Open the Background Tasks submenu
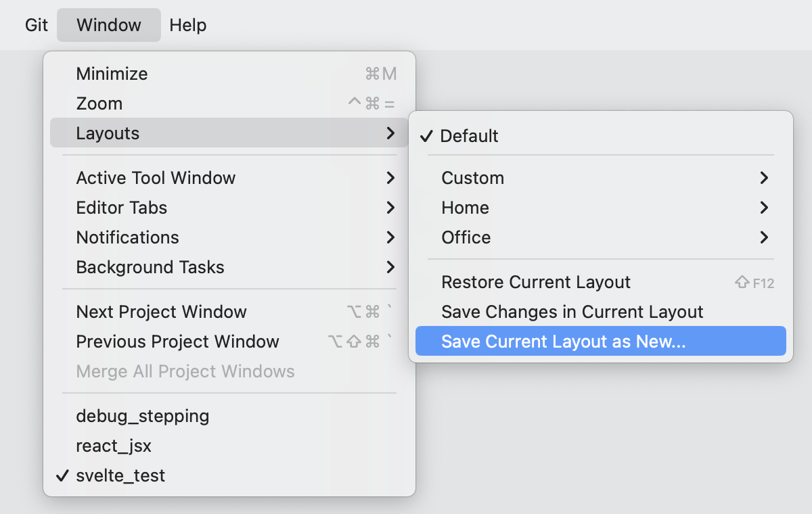The image size is (812, 514). 150,267
